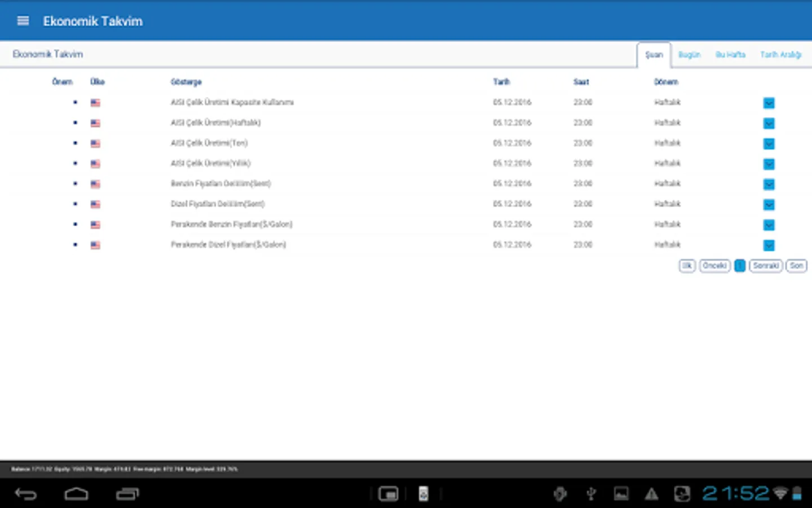Click the date 05.12.2016 in the AISI Çelik Üretimi(Ton) row
The image size is (812, 508).
click(512, 143)
